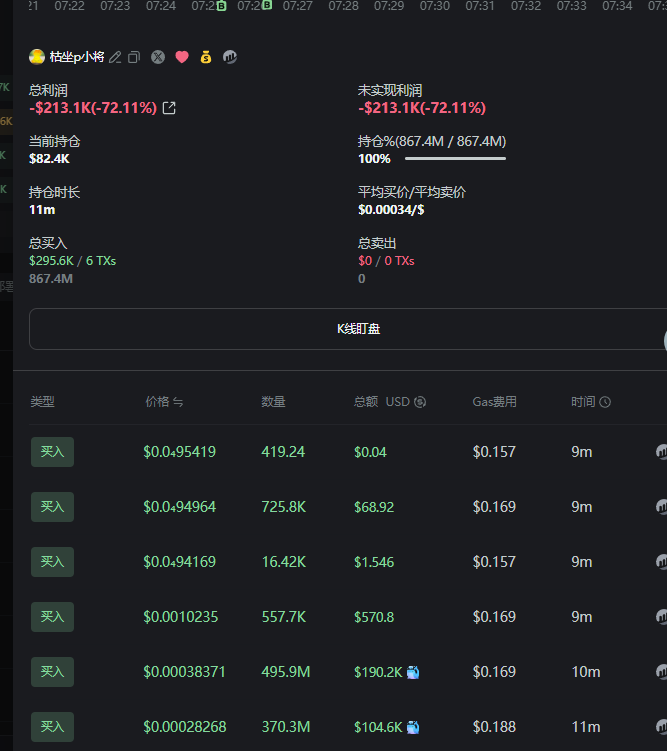This screenshot has width=667, height=751.
Task: Click the 07:30 marker on the timeline
Action: pos(434,6)
